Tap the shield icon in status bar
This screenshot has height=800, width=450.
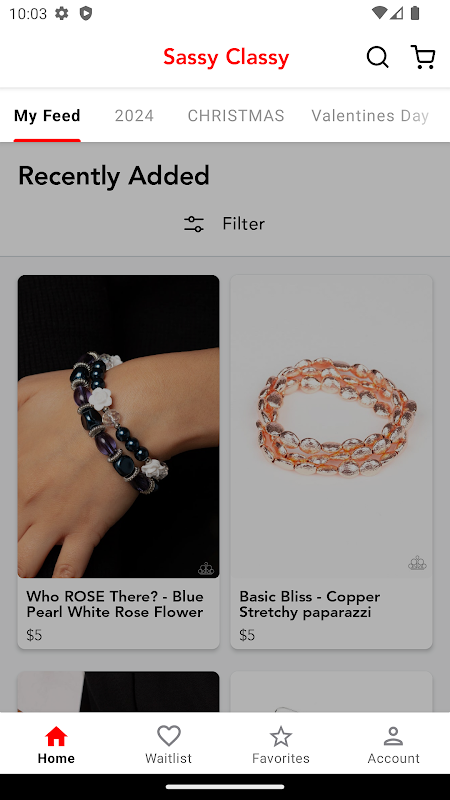(86, 13)
